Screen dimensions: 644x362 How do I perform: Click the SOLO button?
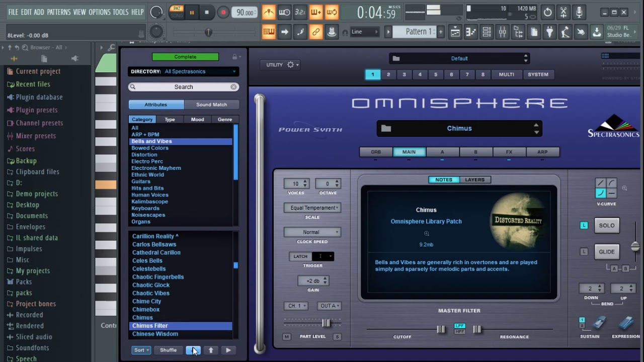(606, 225)
